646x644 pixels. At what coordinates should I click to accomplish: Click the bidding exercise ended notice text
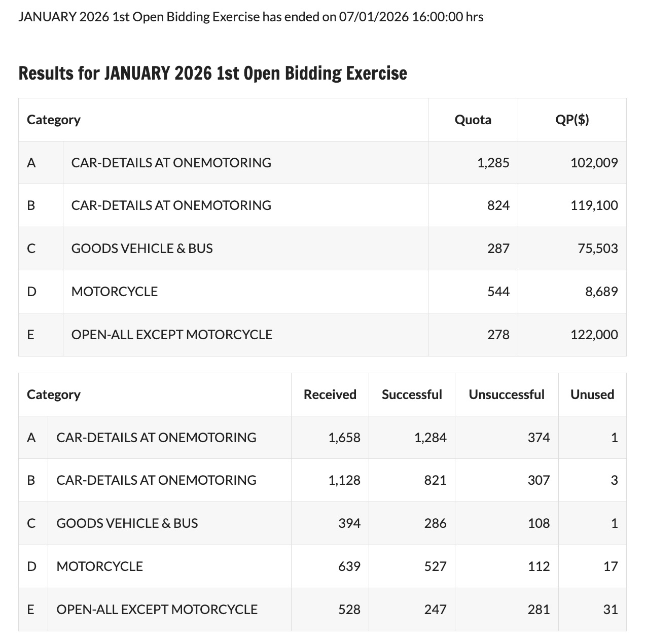click(x=250, y=17)
